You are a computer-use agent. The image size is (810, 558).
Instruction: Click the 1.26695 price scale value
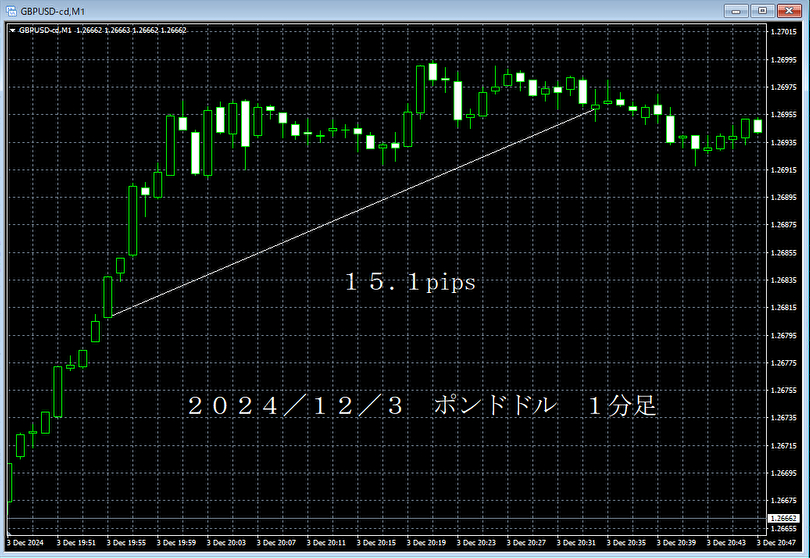[x=783, y=473]
